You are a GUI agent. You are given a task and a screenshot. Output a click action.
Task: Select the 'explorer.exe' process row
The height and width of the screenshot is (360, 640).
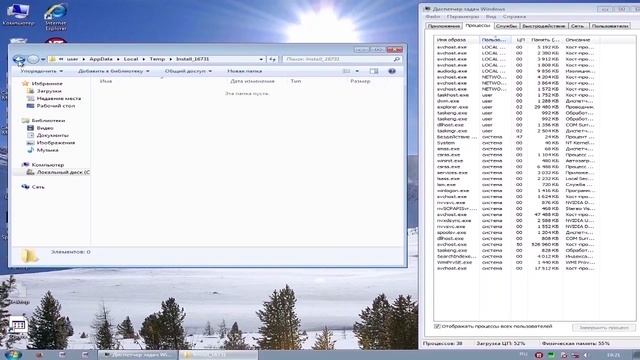click(516, 107)
